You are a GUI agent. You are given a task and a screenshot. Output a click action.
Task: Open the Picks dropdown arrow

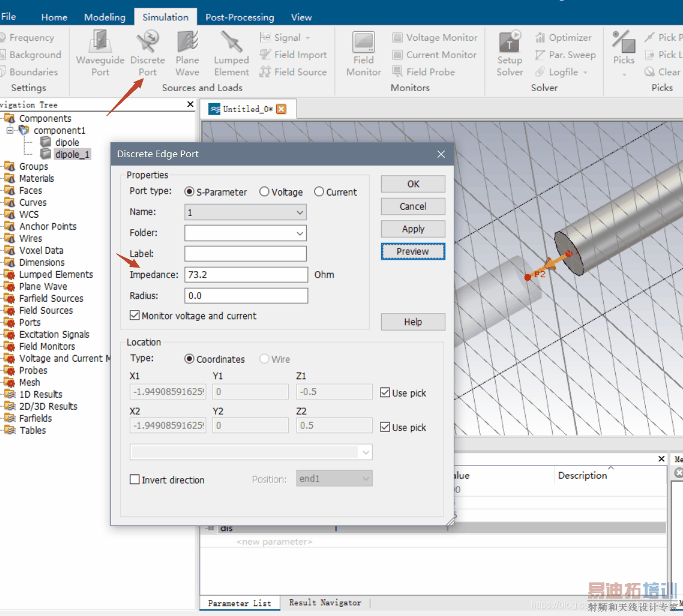(624, 74)
